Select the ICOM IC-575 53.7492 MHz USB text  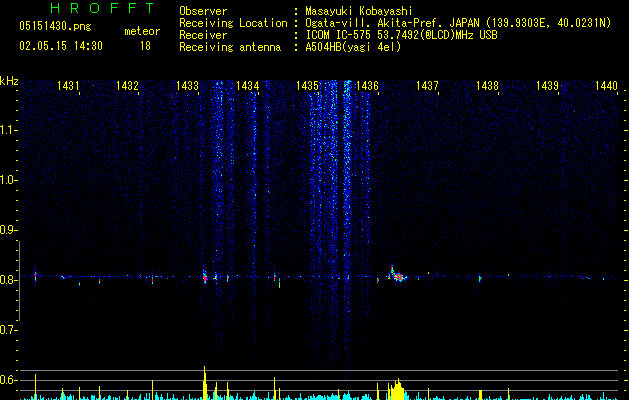(401, 35)
